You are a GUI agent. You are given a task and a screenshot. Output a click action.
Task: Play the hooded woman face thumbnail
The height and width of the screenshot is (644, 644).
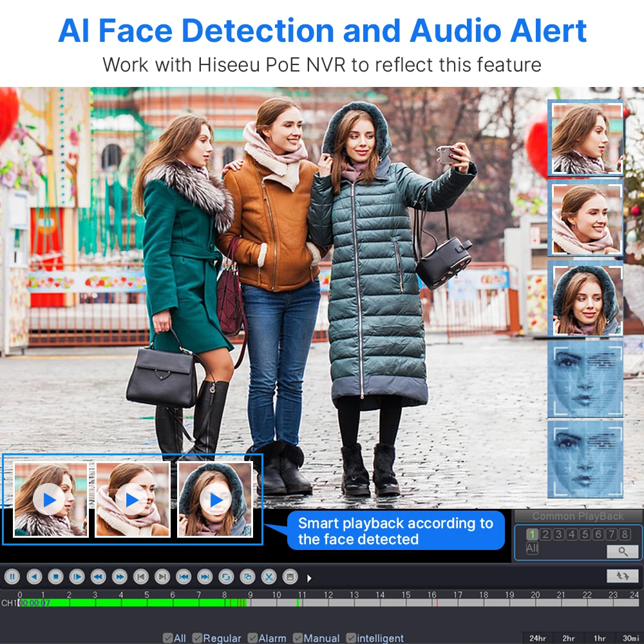(215, 499)
